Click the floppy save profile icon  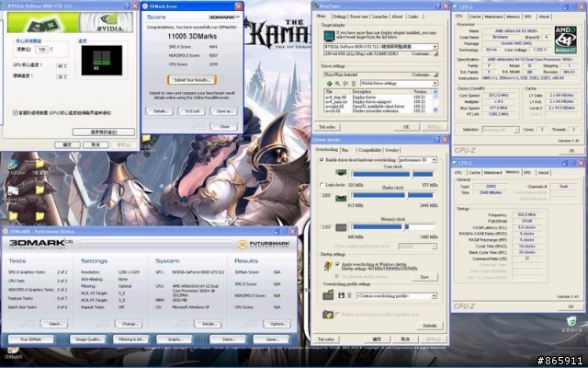point(341,296)
